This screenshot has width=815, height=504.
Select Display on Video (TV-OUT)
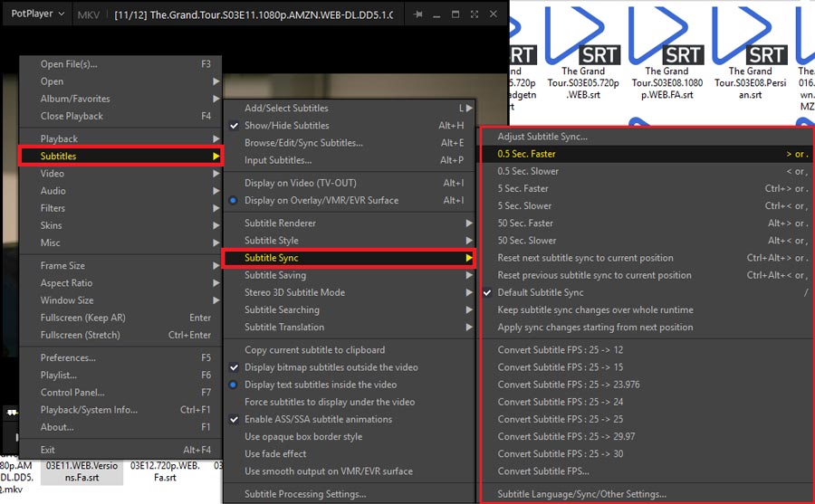pyautogui.click(x=350, y=183)
